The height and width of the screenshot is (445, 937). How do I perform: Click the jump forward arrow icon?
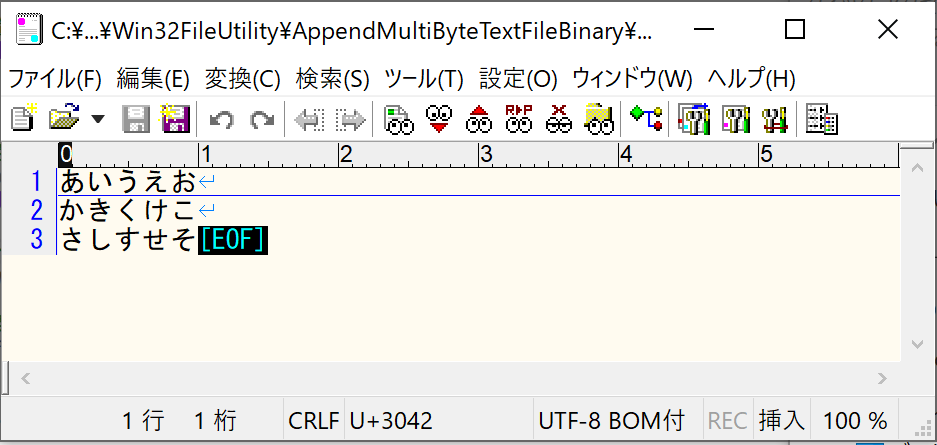click(350, 119)
